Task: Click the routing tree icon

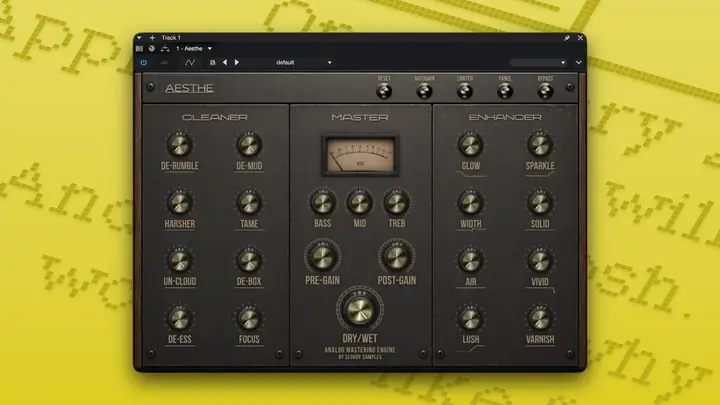Action: (x=165, y=48)
